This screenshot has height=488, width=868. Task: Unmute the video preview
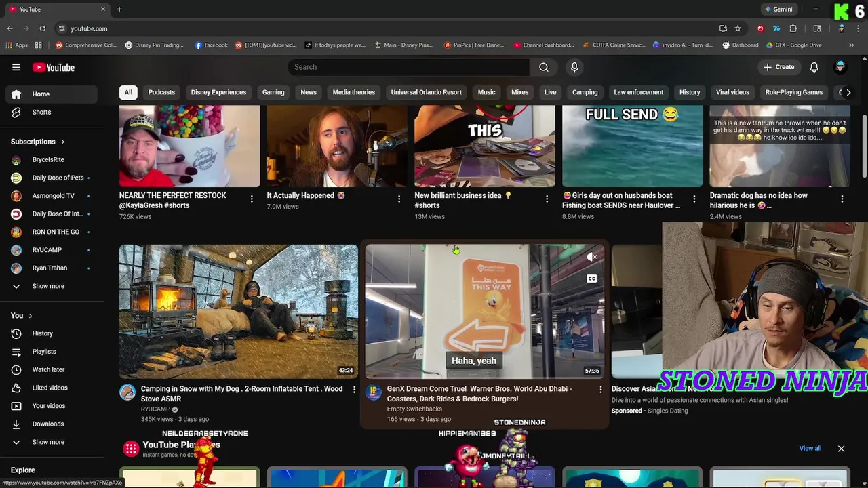click(x=591, y=258)
